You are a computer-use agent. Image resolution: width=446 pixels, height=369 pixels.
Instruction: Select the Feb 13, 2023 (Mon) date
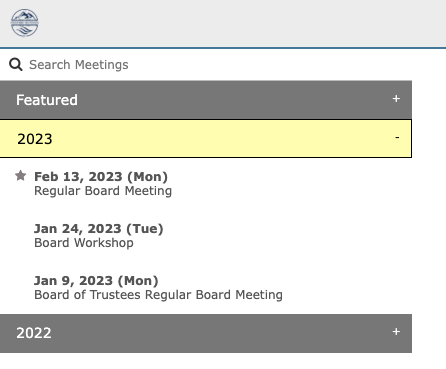[101, 177]
